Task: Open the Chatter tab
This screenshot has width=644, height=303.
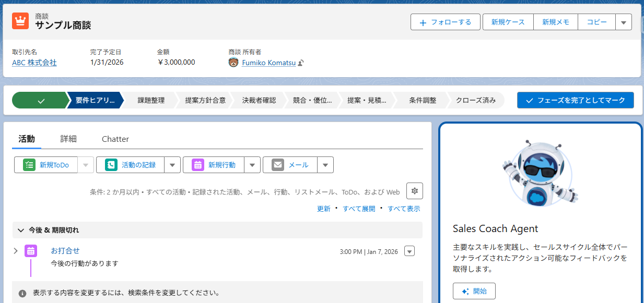Action: (115, 139)
